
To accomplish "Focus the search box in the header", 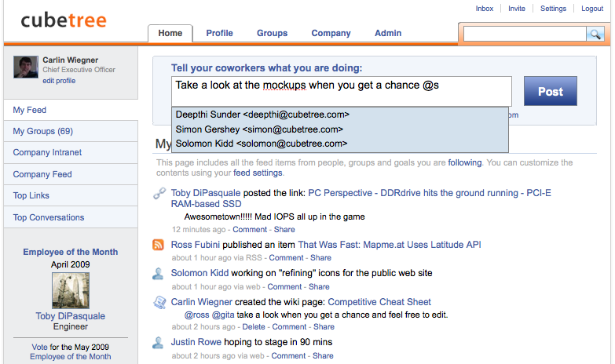I will [525, 34].
